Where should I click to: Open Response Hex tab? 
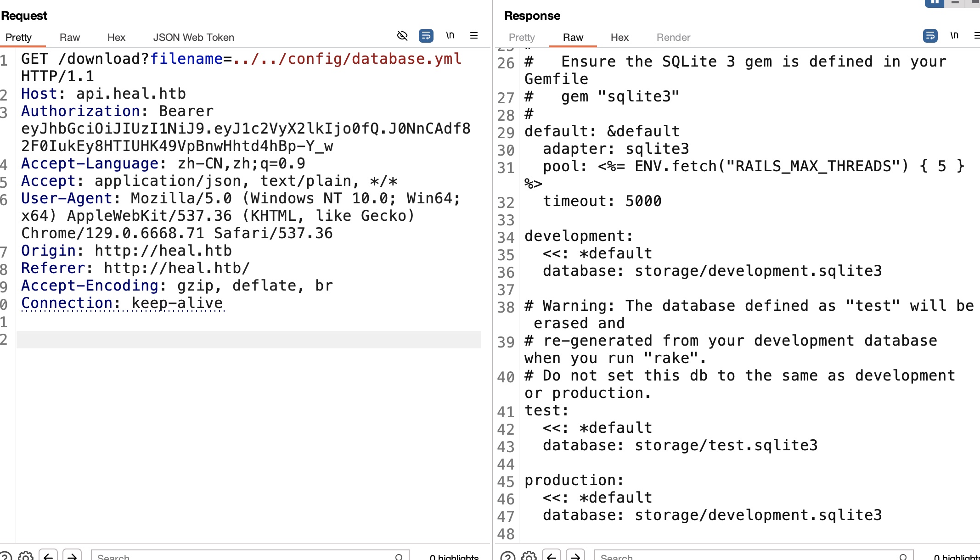point(620,38)
